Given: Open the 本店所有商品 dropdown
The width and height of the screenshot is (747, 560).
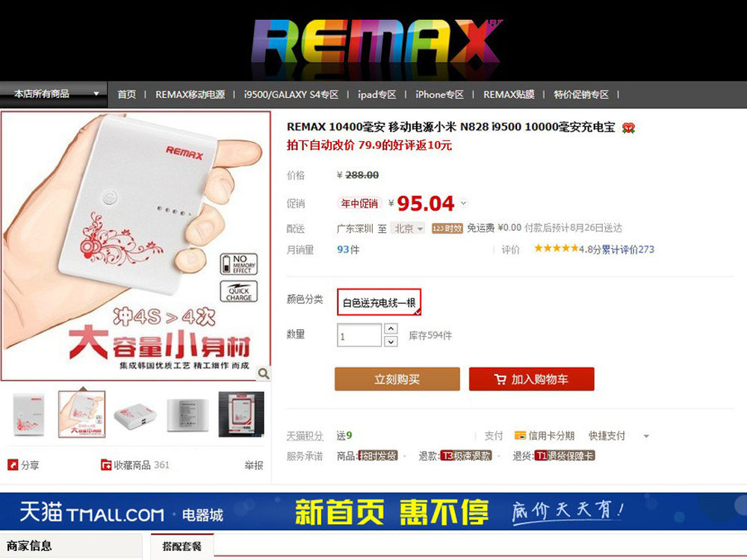Looking at the screenshot, I should (53, 94).
